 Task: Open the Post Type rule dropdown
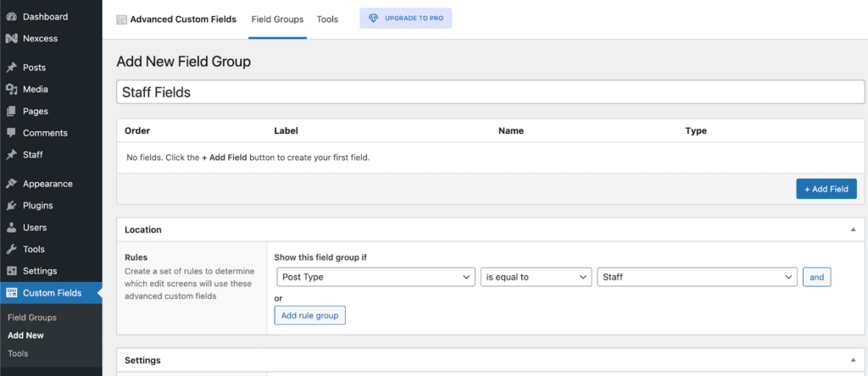(376, 277)
